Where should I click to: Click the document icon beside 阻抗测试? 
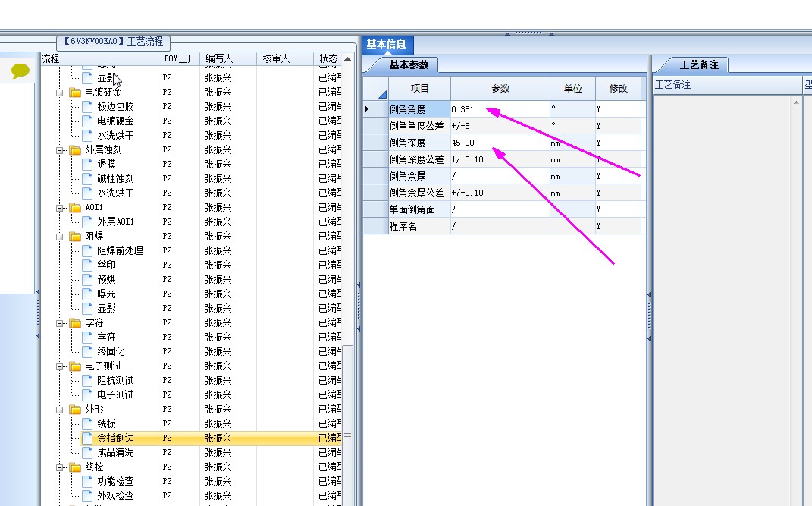(x=87, y=381)
